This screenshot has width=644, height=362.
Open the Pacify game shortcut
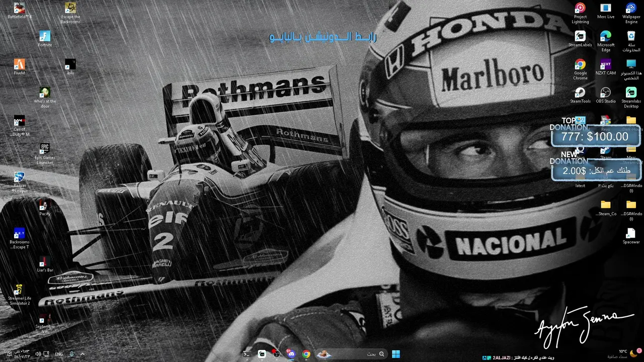click(x=45, y=208)
